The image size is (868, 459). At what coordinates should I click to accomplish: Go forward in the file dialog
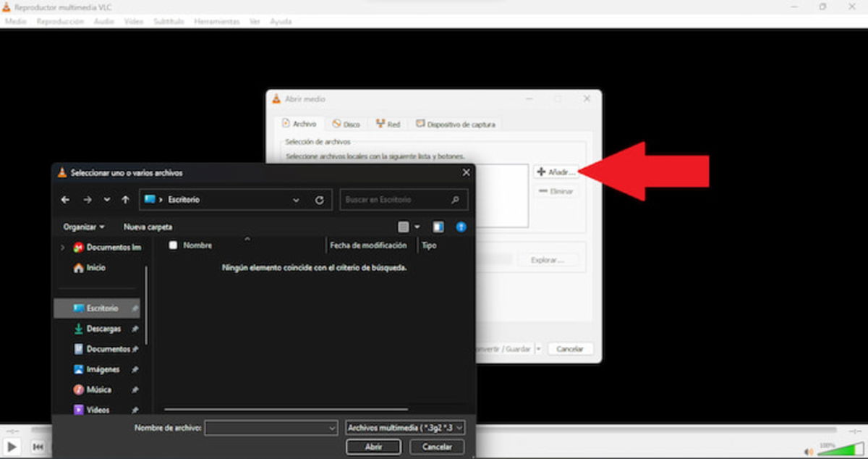tap(87, 200)
